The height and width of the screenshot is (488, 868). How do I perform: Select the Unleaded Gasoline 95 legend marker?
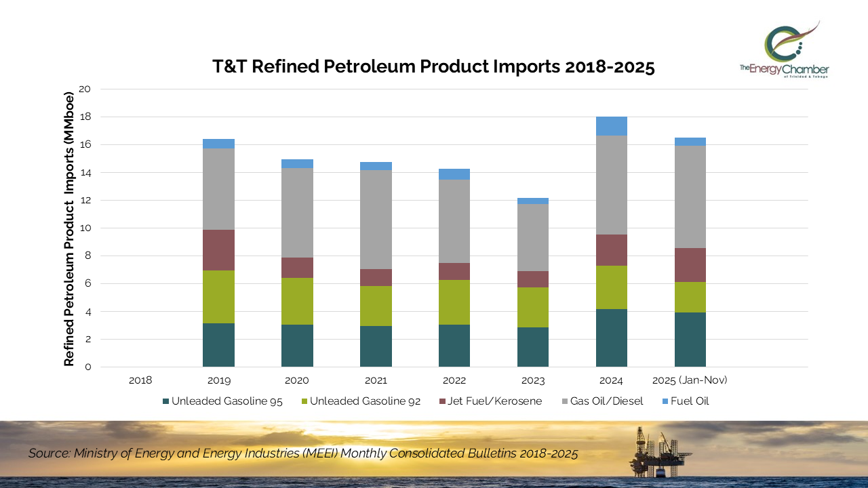[165, 401]
